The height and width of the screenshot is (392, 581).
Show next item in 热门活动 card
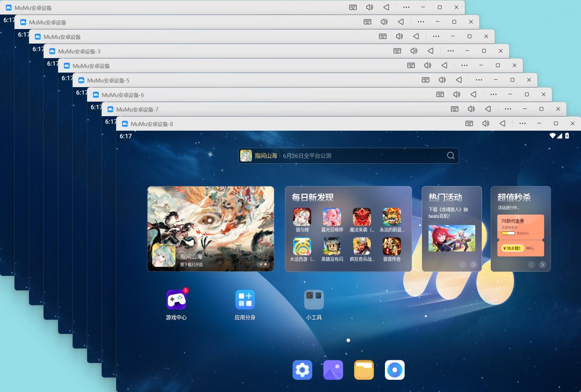[473, 265]
